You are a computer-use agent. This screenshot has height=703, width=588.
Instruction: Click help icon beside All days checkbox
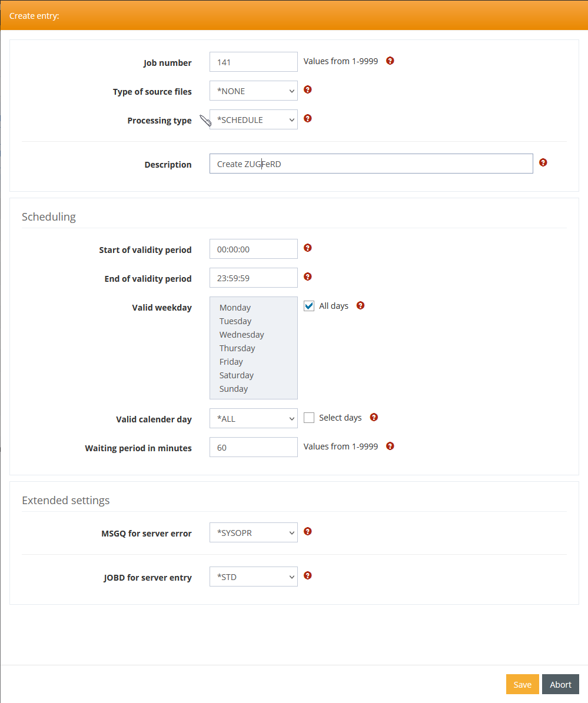point(360,306)
